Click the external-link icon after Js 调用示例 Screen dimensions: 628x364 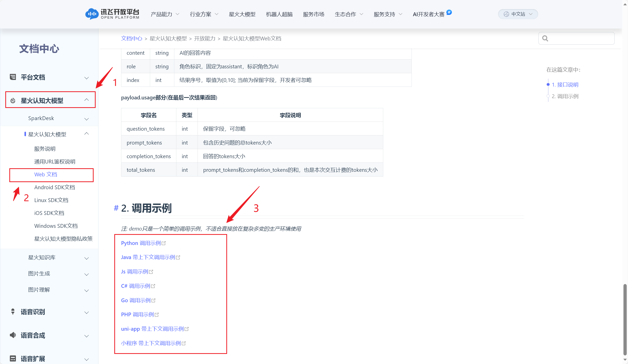click(151, 272)
